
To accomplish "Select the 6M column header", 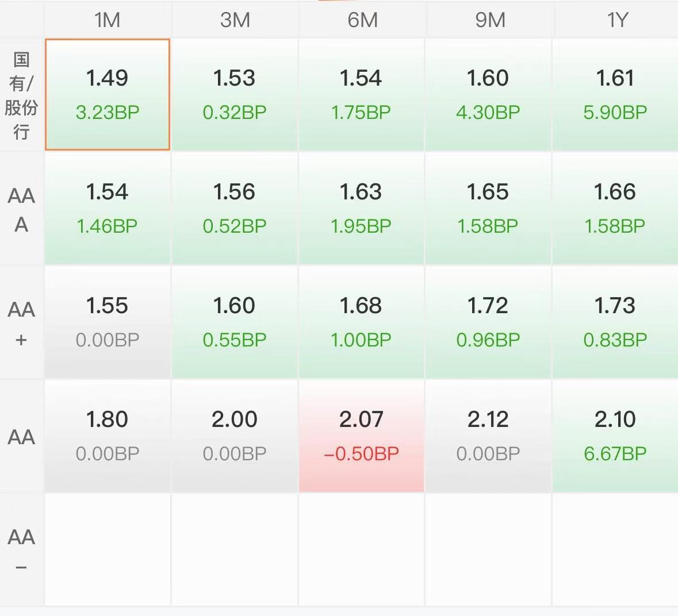I will (362, 20).
